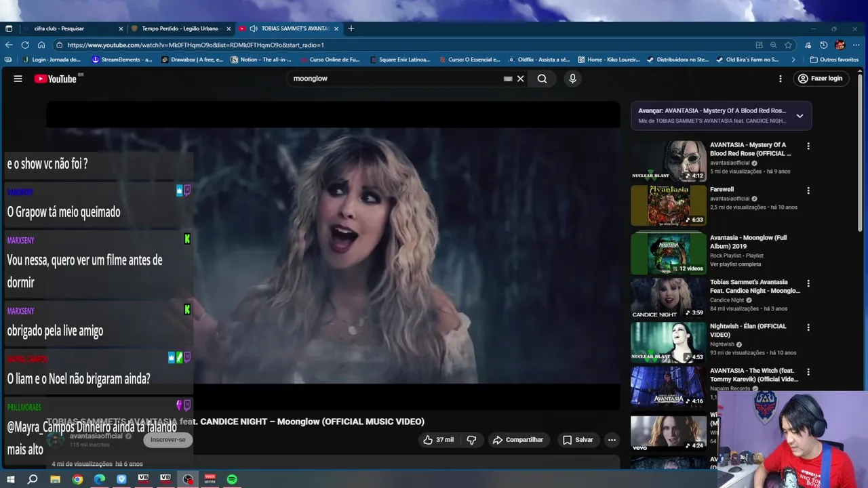This screenshot has width=868, height=488.
Task: Open Spotify from taskbar
Action: (x=232, y=479)
